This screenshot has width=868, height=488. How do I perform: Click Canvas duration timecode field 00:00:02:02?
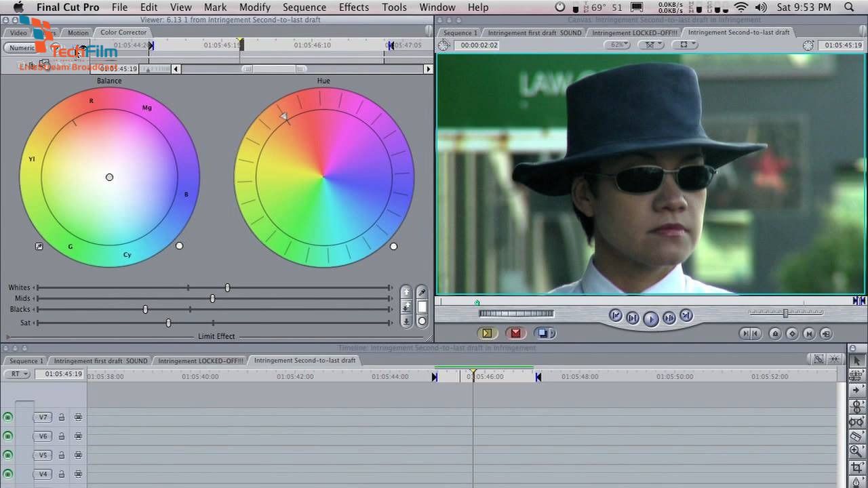tap(479, 45)
